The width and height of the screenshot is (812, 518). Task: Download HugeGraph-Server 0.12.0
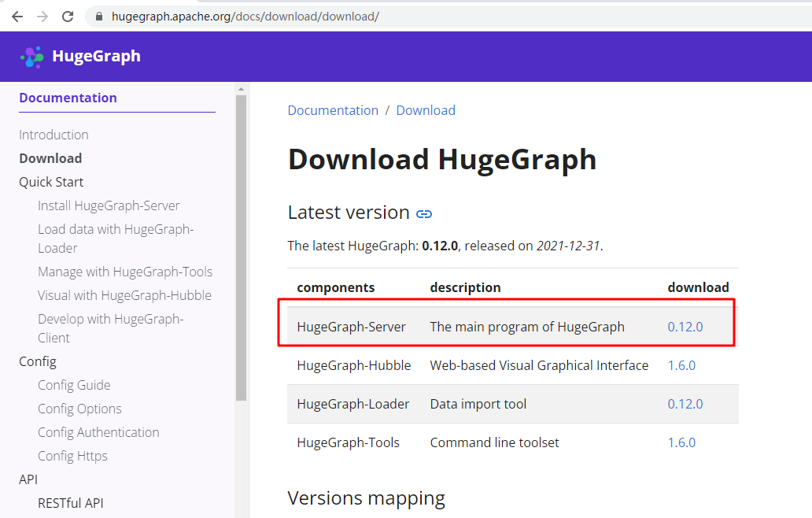(x=685, y=327)
